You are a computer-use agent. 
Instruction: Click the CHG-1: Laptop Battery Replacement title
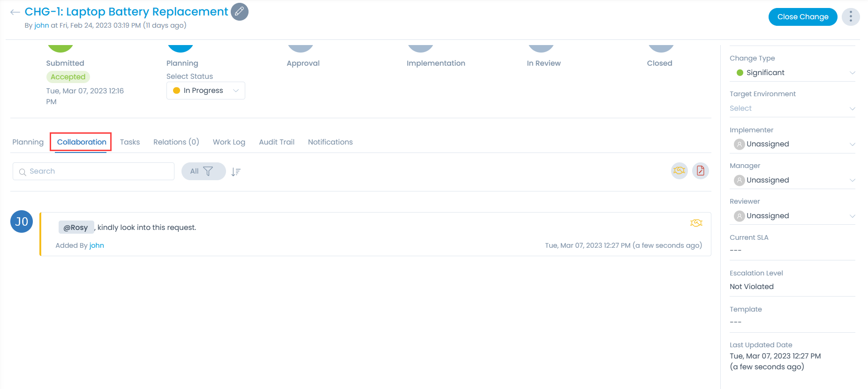click(x=127, y=12)
